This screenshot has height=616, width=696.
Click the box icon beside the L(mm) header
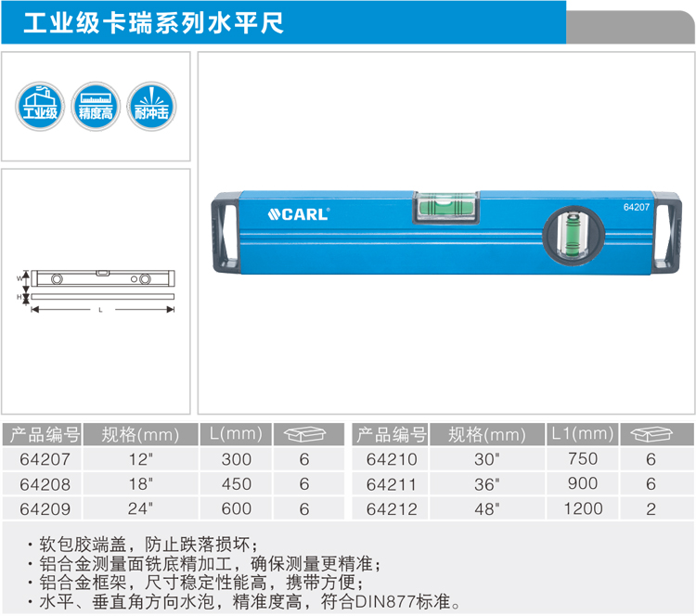click(304, 434)
